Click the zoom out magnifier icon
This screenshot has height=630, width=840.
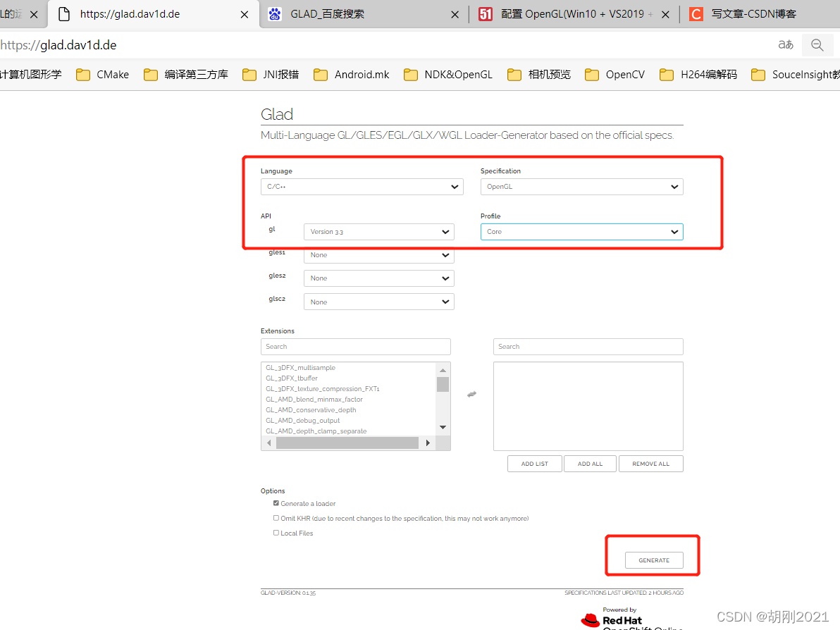817,45
